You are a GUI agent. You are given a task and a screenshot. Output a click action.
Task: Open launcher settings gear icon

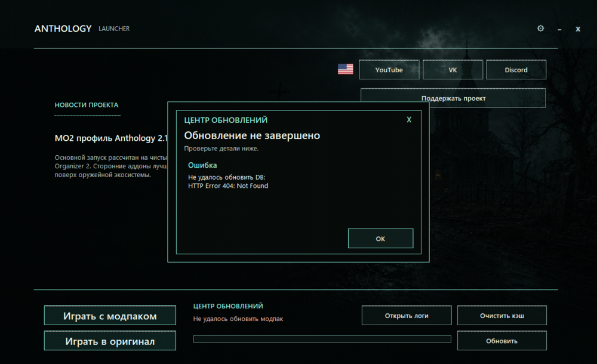pos(540,29)
